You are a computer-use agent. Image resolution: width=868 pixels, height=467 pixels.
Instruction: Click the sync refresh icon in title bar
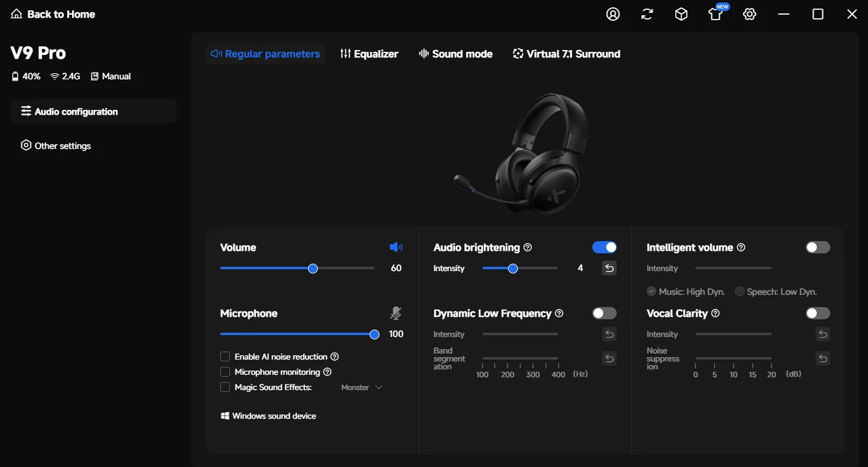647,14
